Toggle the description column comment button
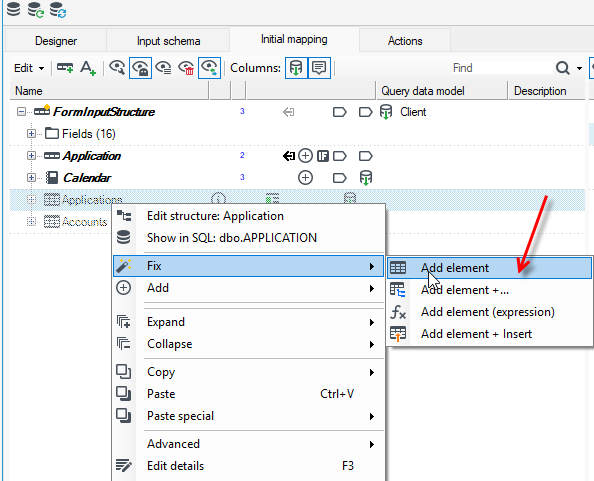This screenshot has width=594, height=481. [x=319, y=68]
